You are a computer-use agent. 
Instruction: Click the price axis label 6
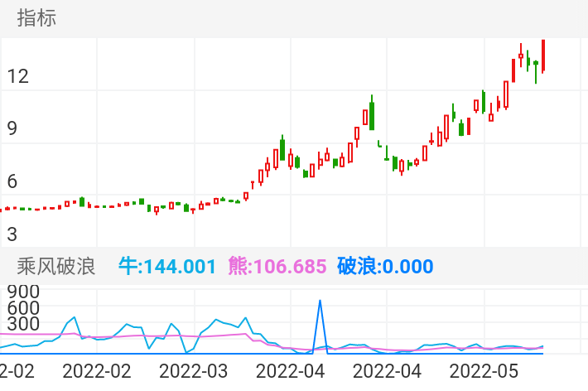(x=12, y=181)
